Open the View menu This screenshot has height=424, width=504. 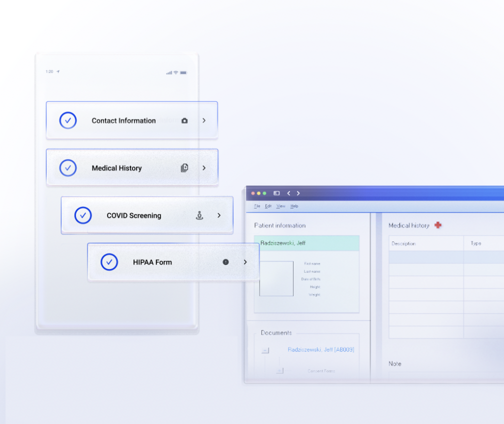tap(280, 206)
